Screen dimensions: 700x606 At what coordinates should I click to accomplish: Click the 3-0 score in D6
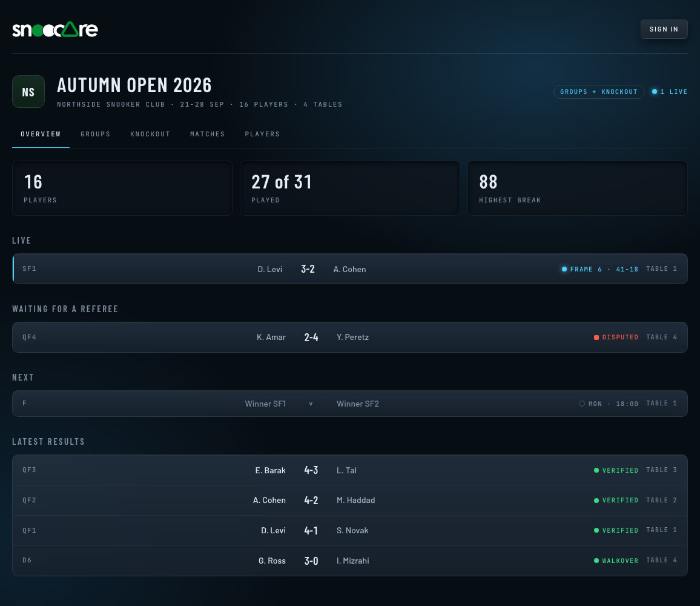(x=311, y=561)
